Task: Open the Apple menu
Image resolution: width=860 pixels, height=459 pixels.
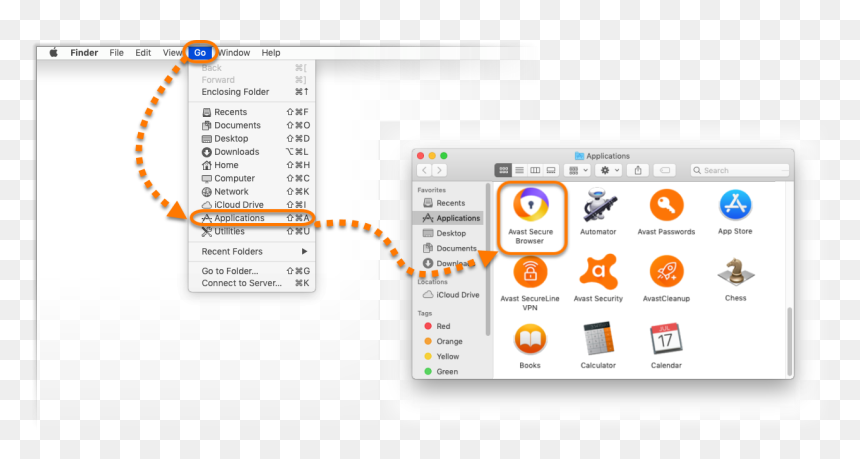Action: [x=54, y=53]
